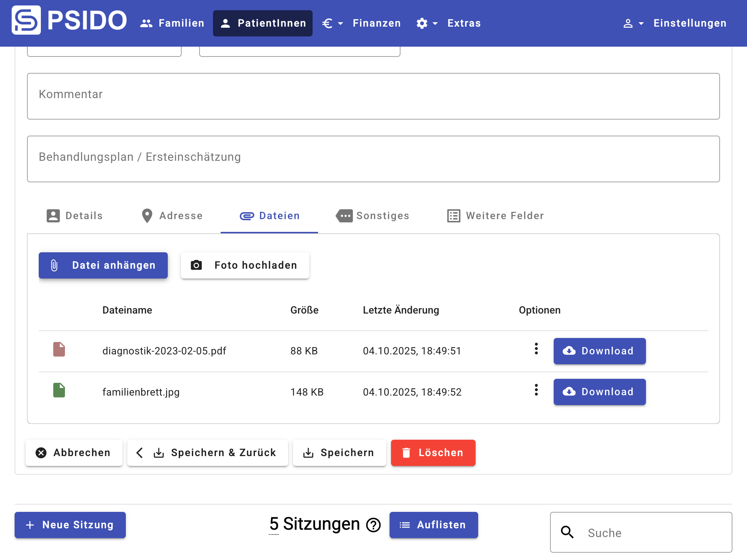Click Speichern & Zurück button
This screenshot has height=560, width=747.
click(x=208, y=453)
